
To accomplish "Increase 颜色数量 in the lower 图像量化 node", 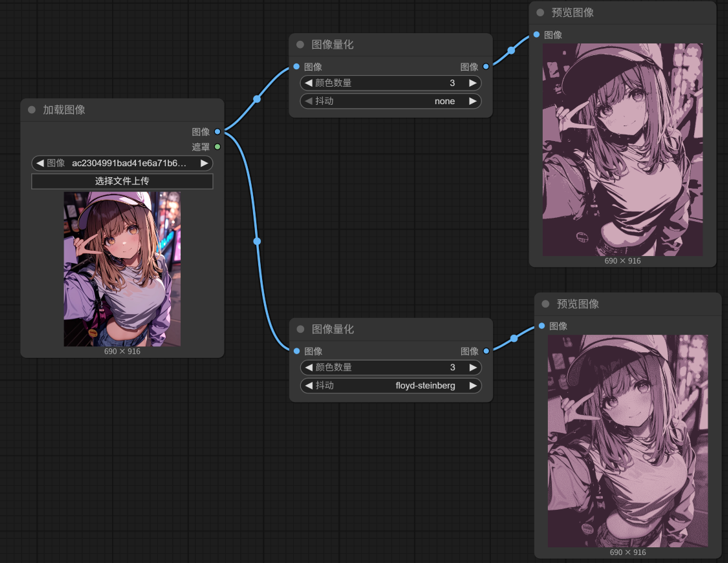I will 473,368.
